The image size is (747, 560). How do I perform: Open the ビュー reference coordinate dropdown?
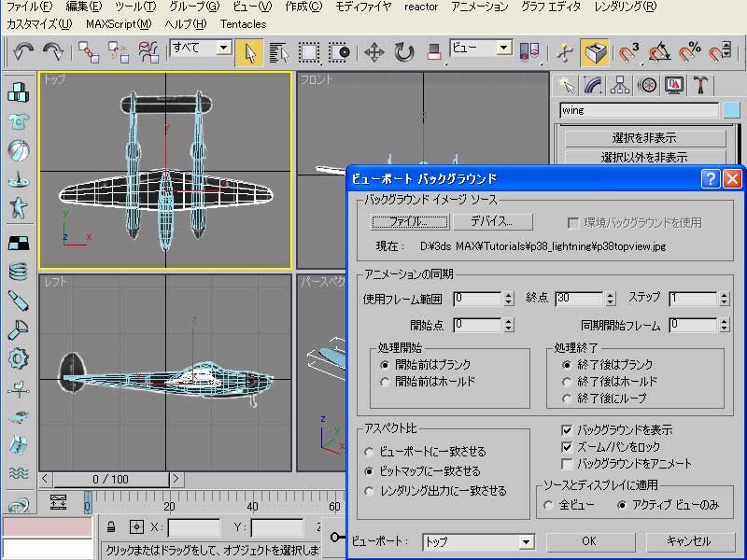pos(504,48)
